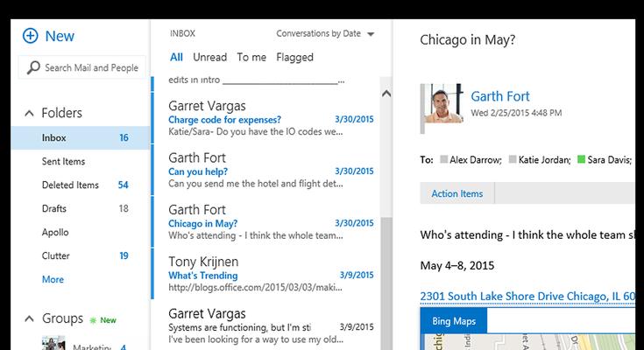Click message list scroll up arrow

(x=386, y=94)
